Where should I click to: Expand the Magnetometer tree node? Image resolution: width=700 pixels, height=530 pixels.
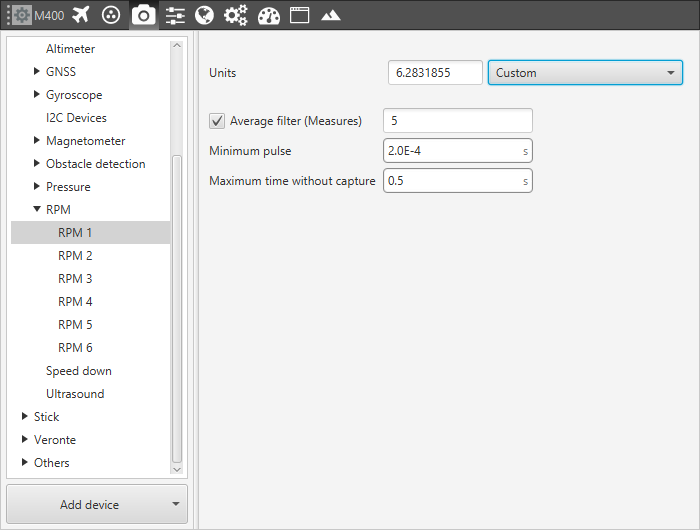pos(37,141)
